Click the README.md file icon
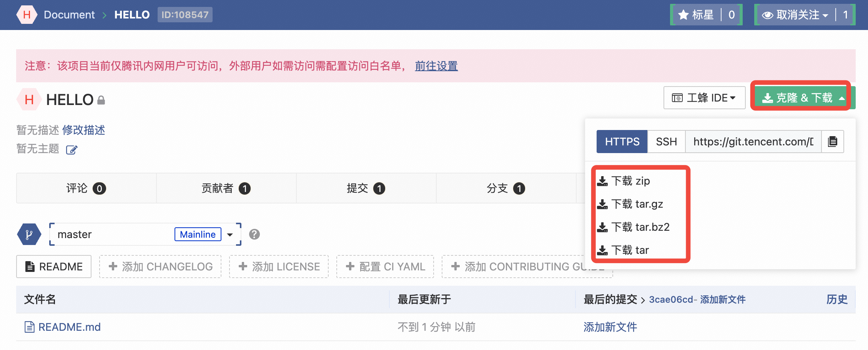Image resolution: width=868 pixels, height=350 pixels. coord(30,327)
